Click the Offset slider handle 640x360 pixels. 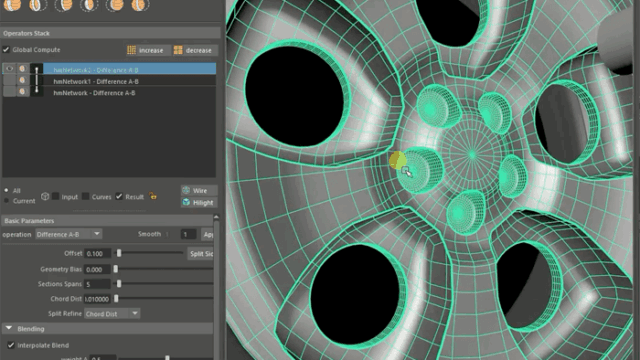(119, 253)
